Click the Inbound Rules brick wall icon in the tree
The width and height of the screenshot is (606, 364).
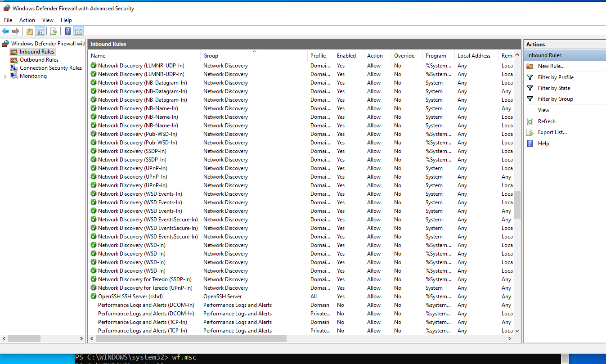(14, 52)
